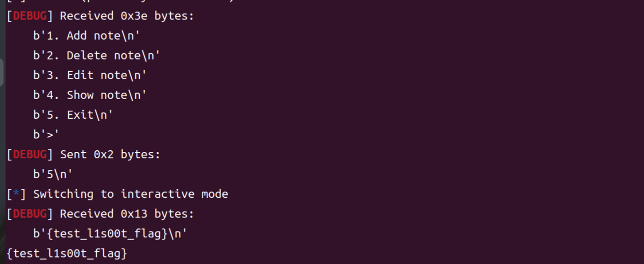Click the blue asterisk status marker
The image size is (644, 264).
point(16,194)
